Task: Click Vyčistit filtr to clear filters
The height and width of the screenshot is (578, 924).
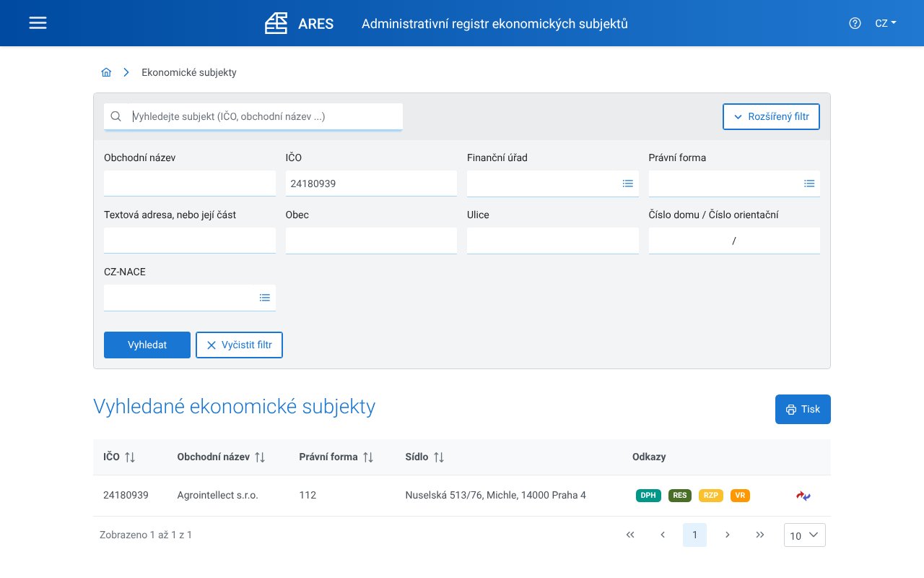Action: pos(239,345)
